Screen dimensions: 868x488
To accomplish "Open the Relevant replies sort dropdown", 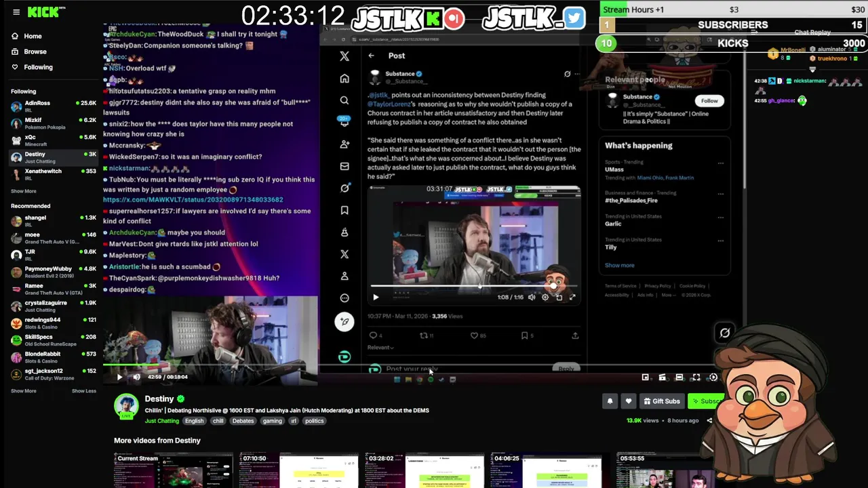I will point(380,348).
